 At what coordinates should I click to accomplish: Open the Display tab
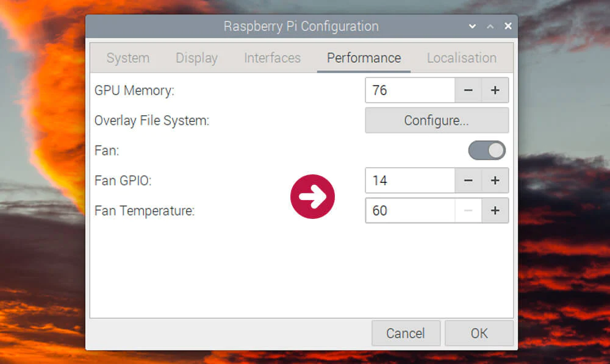point(196,59)
